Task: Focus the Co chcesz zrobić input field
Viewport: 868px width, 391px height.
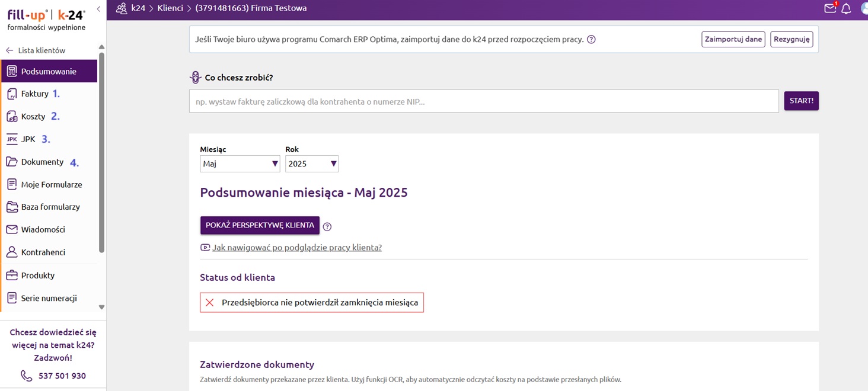Action: coord(484,101)
